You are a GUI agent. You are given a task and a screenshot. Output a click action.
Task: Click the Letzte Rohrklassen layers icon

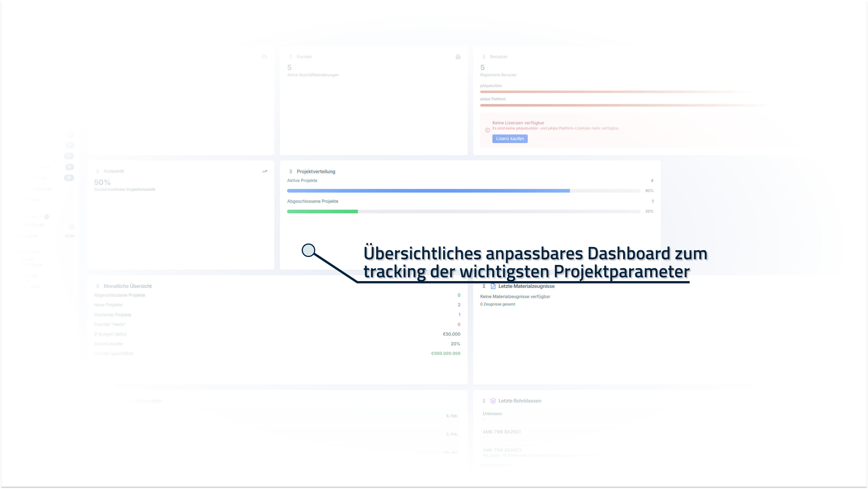pos(493,401)
